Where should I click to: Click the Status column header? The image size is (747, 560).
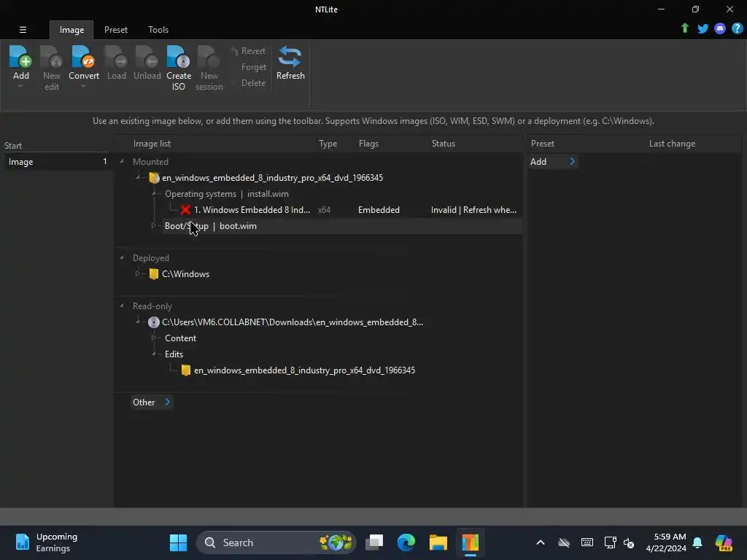point(443,144)
